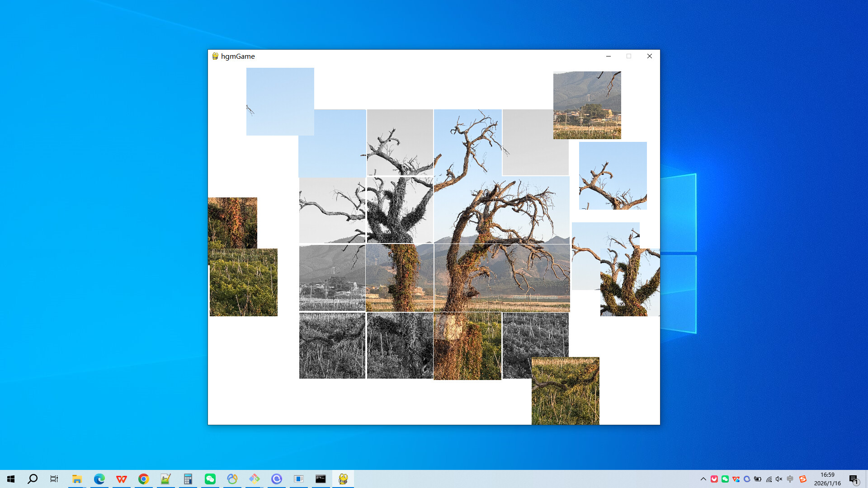868x488 pixels.
Task: Open the hgmGame window system menu via title icon
Action: click(215, 56)
